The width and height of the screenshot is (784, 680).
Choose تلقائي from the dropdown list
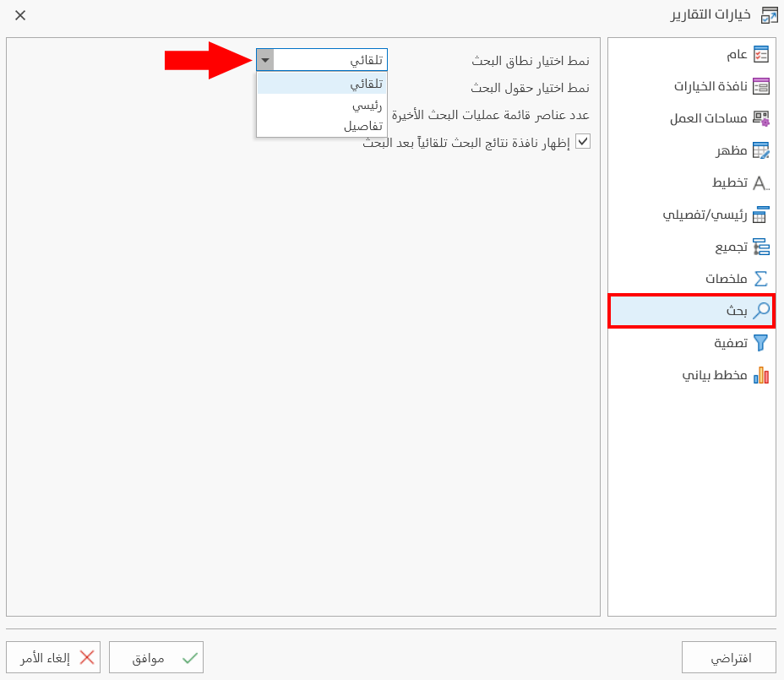click(x=321, y=84)
